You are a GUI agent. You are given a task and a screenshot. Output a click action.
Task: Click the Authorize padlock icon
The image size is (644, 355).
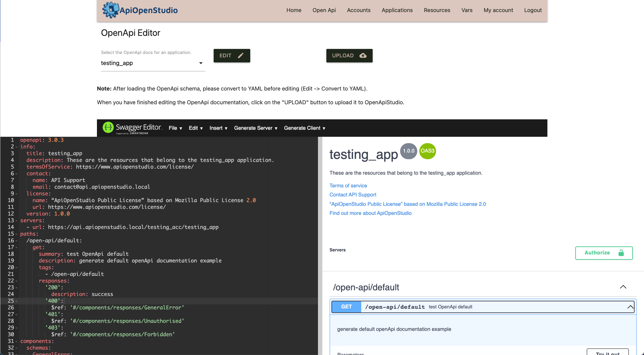click(621, 253)
